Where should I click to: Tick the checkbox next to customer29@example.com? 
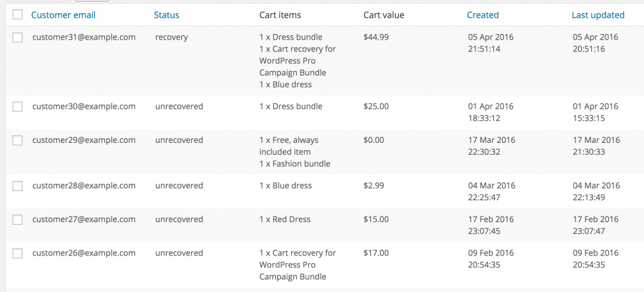[18, 140]
